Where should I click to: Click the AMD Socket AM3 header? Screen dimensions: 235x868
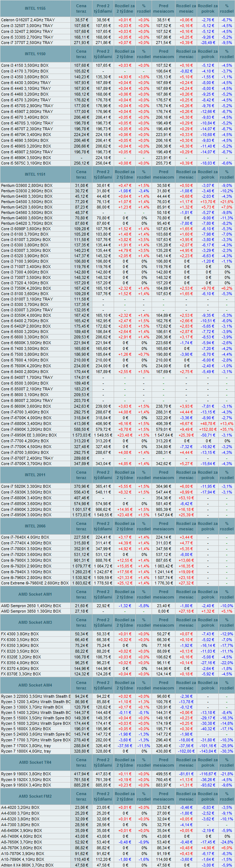(35, 622)
